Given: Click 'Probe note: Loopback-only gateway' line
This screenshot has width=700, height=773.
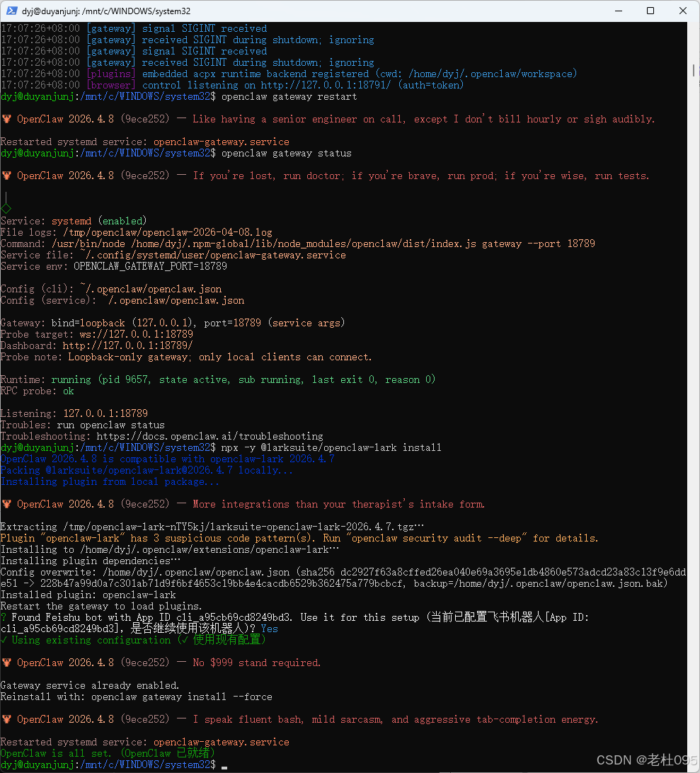Looking at the screenshot, I should pos(186,357).
